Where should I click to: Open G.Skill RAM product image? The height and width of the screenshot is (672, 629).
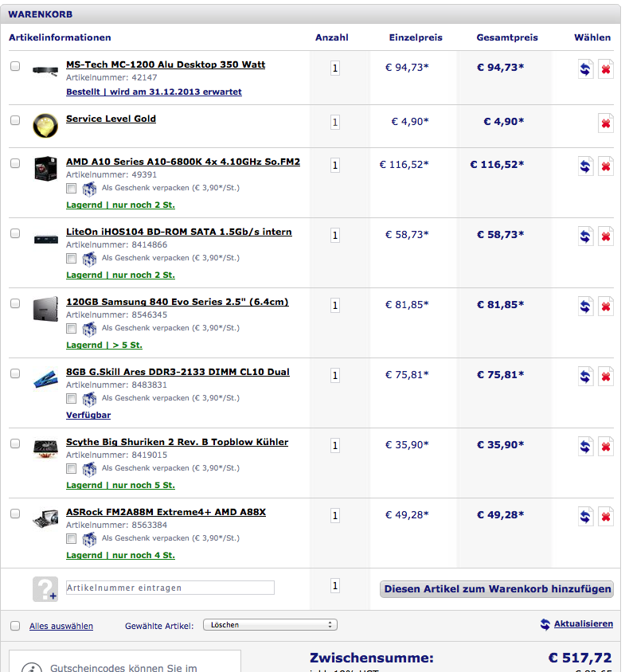pos(45,379)
